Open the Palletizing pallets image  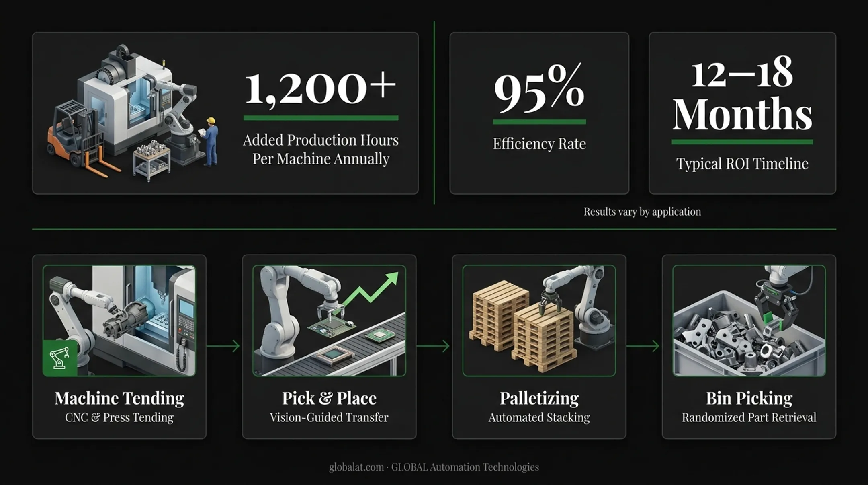click(x=539, y=321)
